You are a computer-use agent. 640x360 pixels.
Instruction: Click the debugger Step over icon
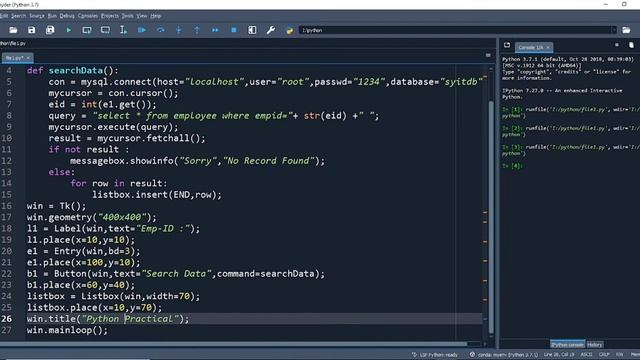coord(160,30)
